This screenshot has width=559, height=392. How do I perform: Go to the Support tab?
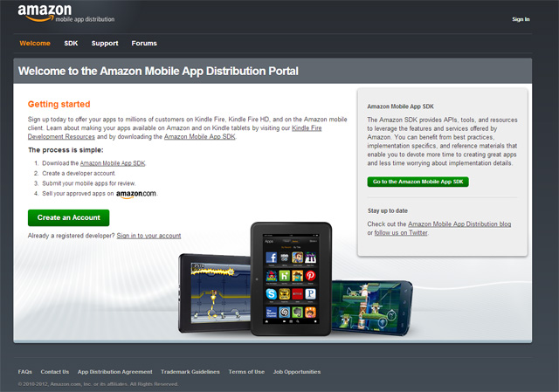point(105,43)
